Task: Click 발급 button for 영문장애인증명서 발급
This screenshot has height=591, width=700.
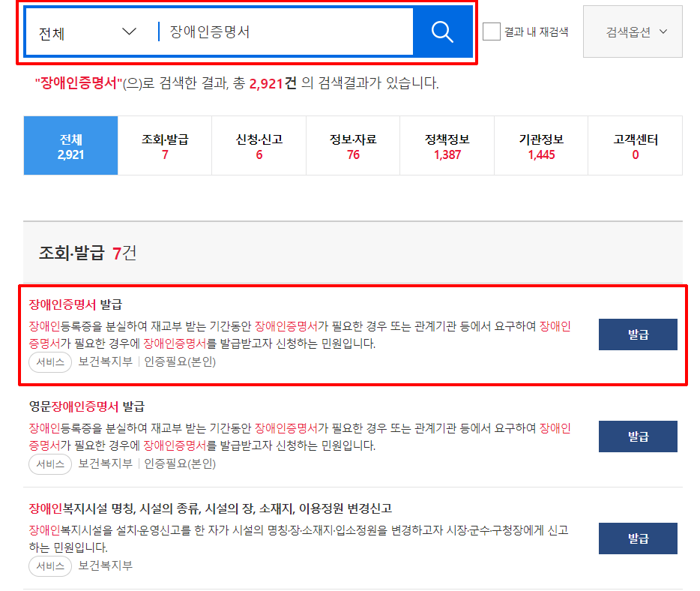Action: [637, 436]
